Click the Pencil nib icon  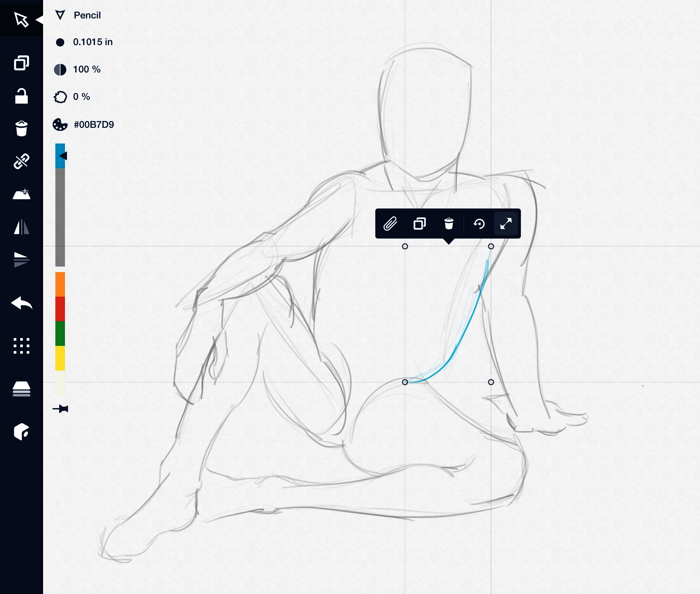pos(60,15)
